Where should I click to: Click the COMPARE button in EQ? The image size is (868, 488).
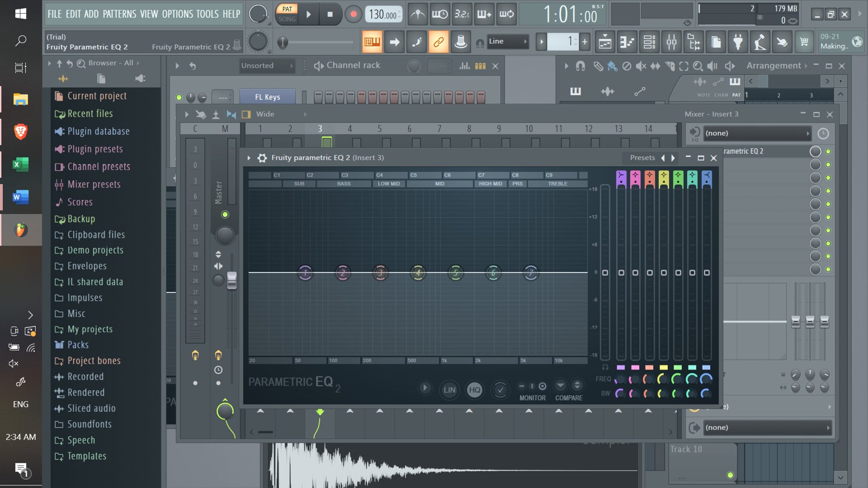coord(569,398)
